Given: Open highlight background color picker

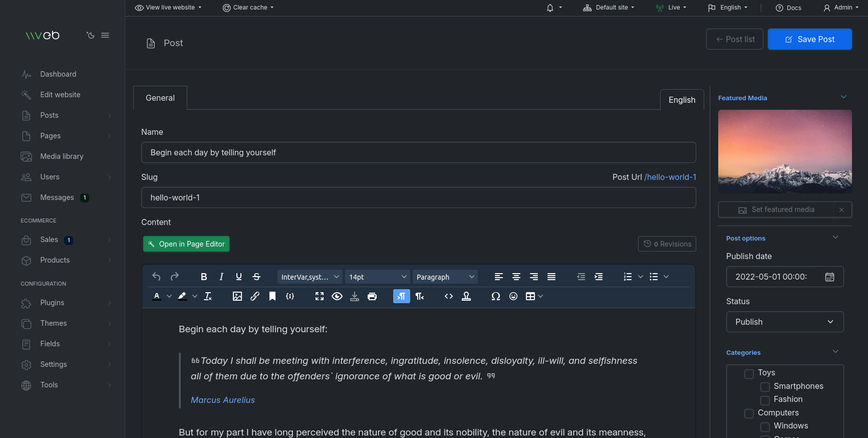Looking at the screenshot, I should (x=182, y=296).
